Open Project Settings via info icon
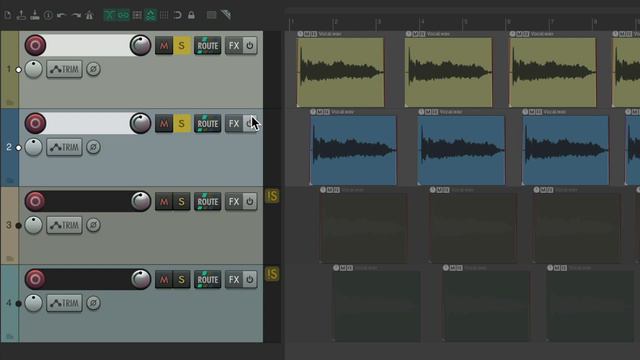This screenshot has height=360, width=640. (48, 16)
